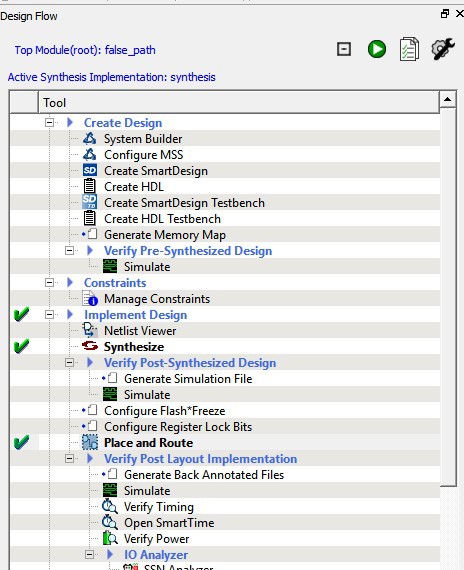464x570 pixels.
Task: Select the Manage Constraints item
Action: point(157,299)
